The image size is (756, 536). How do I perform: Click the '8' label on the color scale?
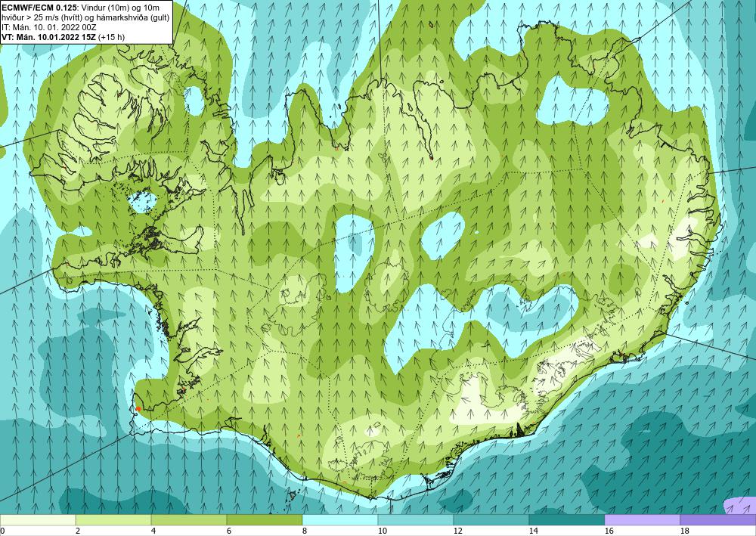pyautogui.click(x=305, y=531)
